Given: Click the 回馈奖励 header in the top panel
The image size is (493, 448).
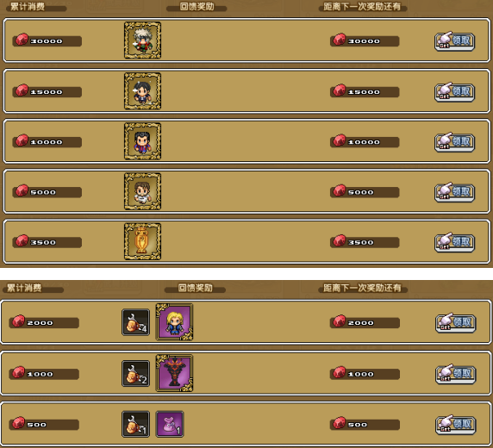Looking at the screenshot, I should pyautogui.click(x=197, y=7).
